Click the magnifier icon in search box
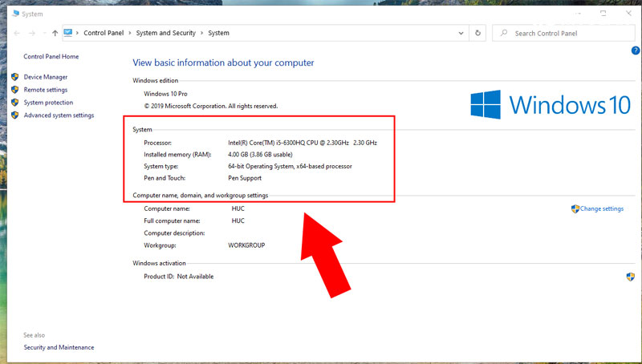This screenshot has width=642, height=364. (503, 33)
